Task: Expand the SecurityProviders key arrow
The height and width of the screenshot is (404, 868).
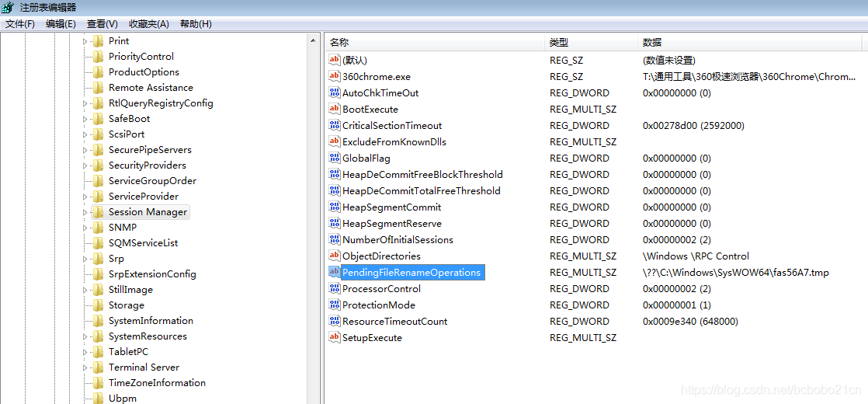Action: [85, 165]
